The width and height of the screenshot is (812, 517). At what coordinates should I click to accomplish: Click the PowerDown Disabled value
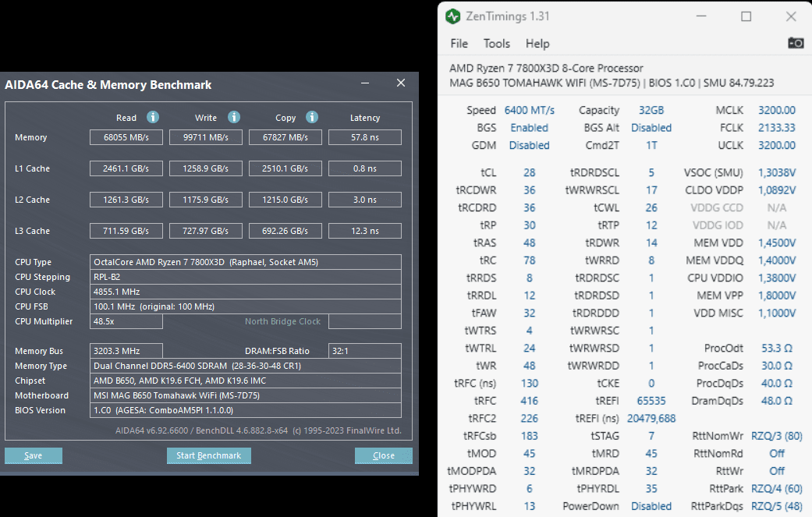point(651,506)
